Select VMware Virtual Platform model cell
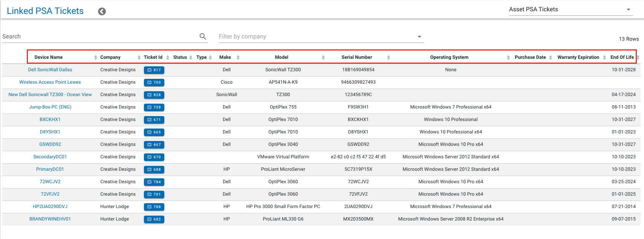The image size is (644, 239). click(x=283, y=157)
